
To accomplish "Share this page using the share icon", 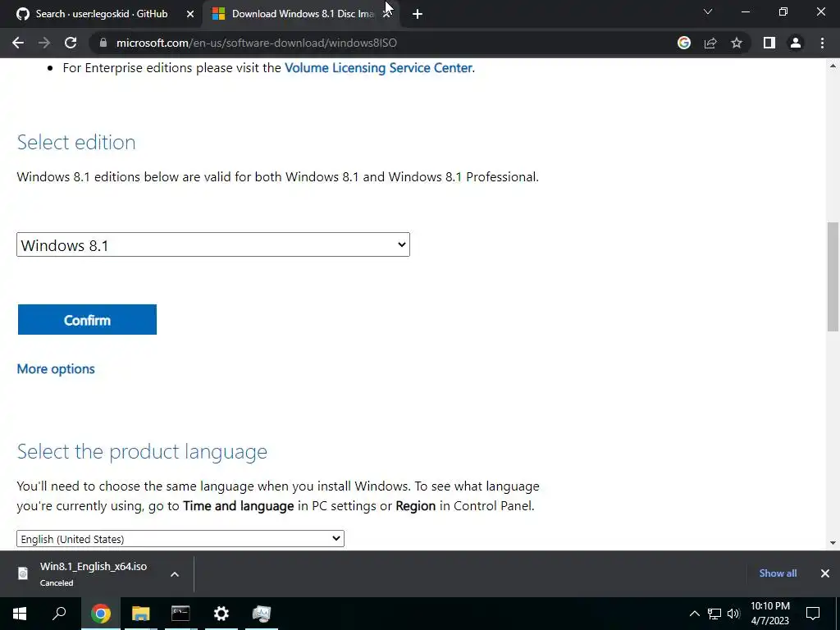I will coord(710,43).
